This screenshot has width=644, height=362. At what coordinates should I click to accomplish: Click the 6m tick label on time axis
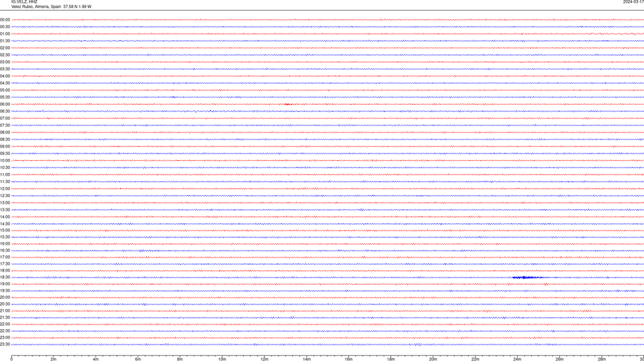coord(138,359)
